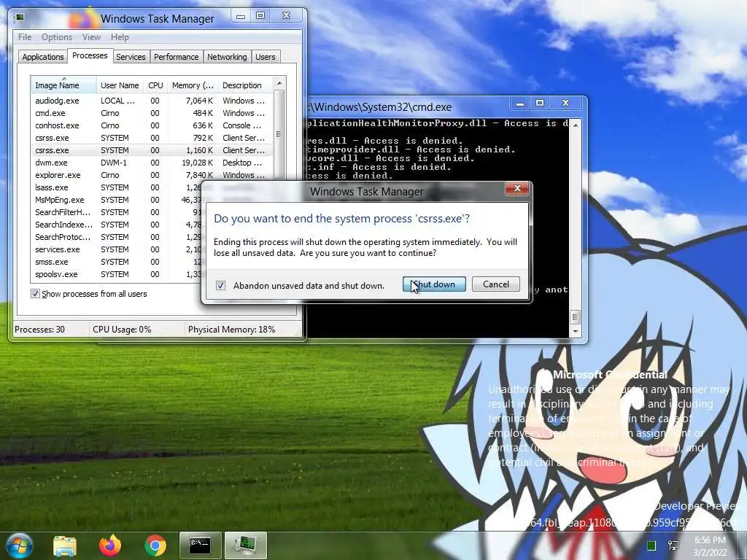Switch to cmd.exe taskbar button
The image size is (747, 560).
point(200,545)
